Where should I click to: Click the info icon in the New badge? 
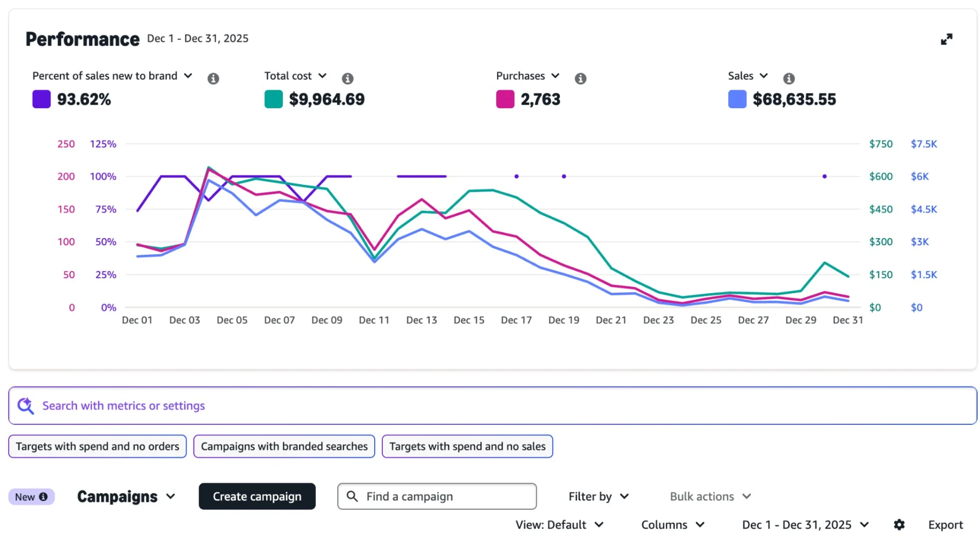(x=43, y=497)
